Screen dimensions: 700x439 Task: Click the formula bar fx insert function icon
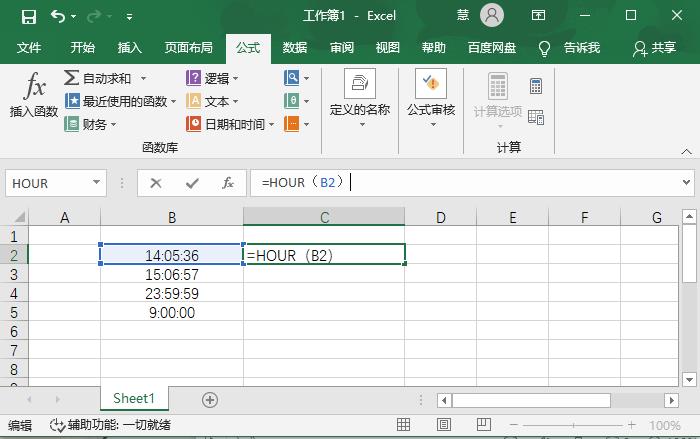point(228,183)
